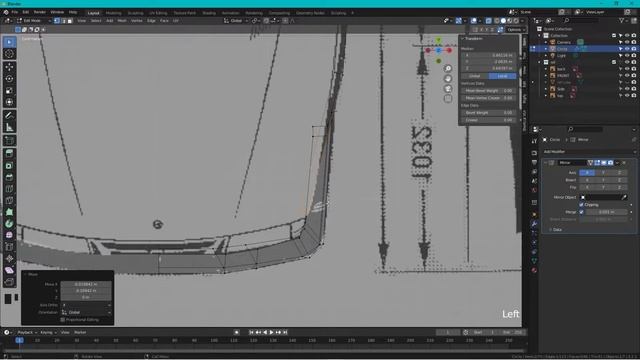This screenshot has width=640, height=360.
Task: Toggle visibility of the back reference image
Action: (x=627, y=69)
